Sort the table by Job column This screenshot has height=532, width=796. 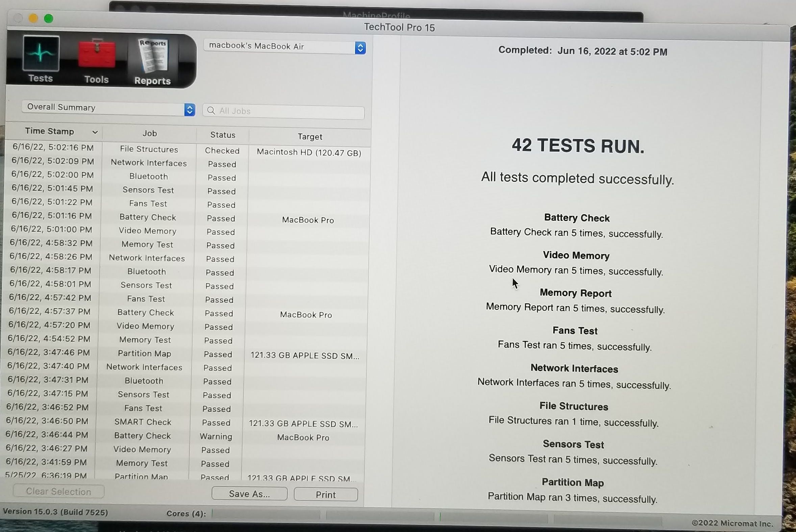150,134
